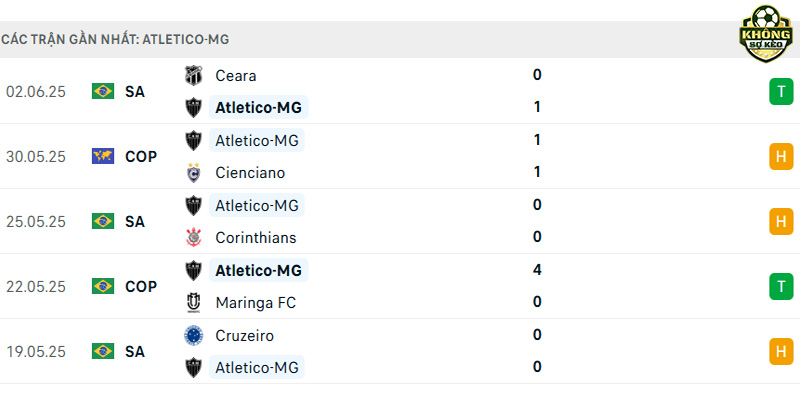Click the orange H badge for Cruzeiro match

pyautogui.click(x=781, y=352)
